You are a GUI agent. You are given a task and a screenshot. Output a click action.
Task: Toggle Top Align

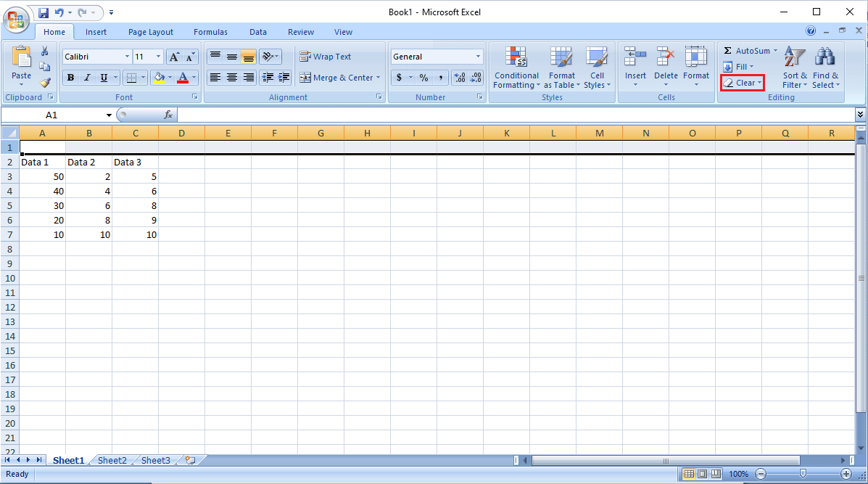point(215,57)
